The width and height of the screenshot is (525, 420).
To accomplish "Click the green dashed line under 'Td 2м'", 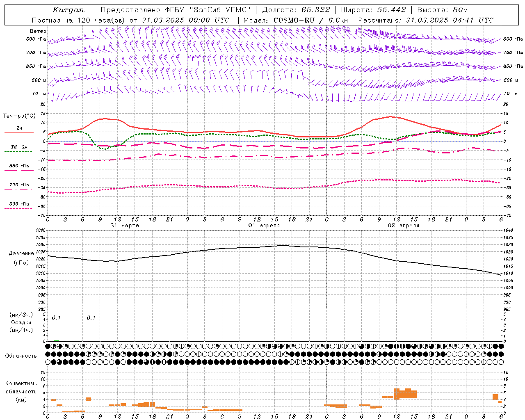I will 18,151.
